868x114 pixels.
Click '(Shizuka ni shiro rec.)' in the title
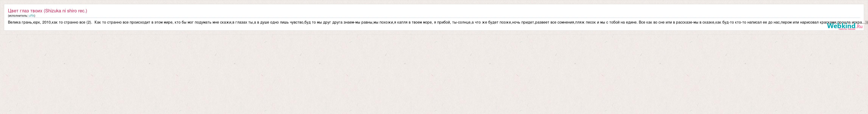(65, 11)
